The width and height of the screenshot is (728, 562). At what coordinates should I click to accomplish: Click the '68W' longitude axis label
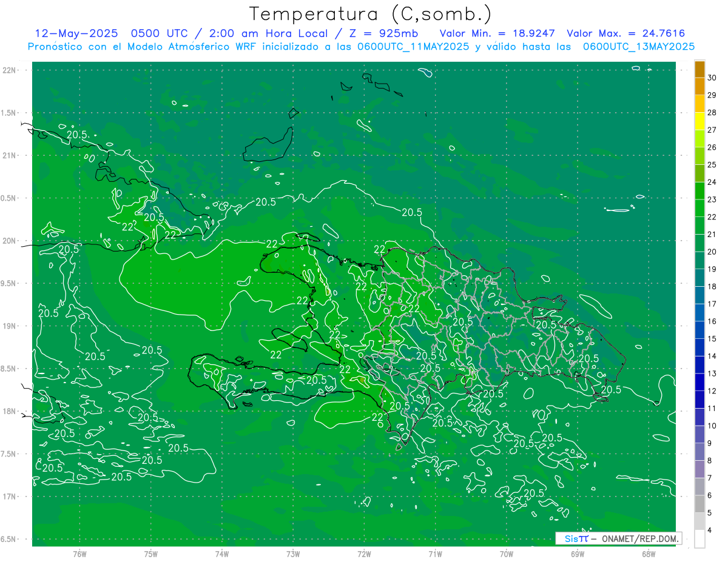coord(649,554)
